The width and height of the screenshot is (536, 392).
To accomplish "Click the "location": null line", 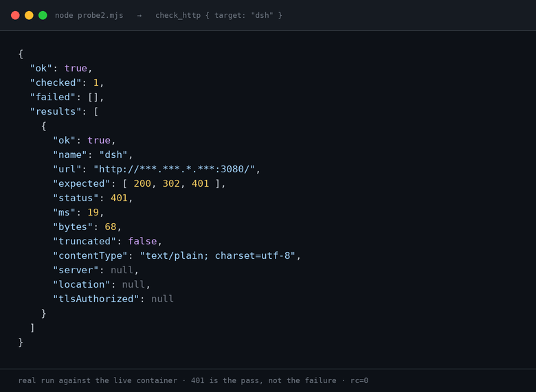I will tap(102, 284).
